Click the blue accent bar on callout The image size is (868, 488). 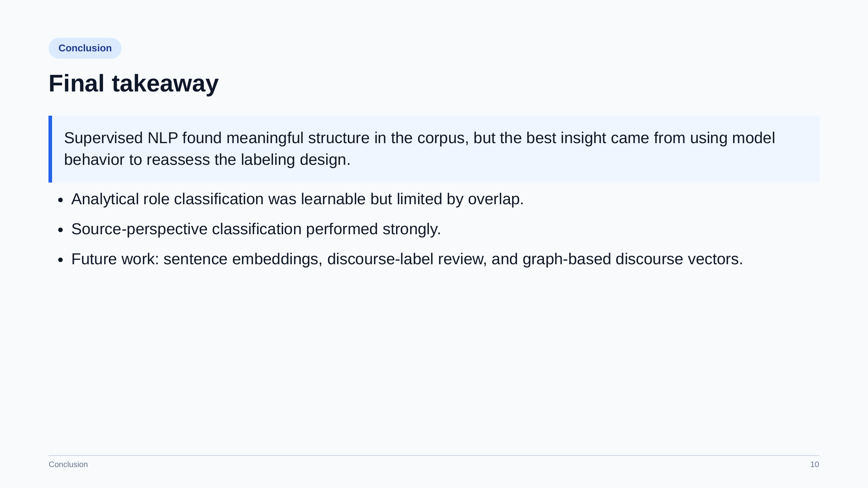point(50,149)
